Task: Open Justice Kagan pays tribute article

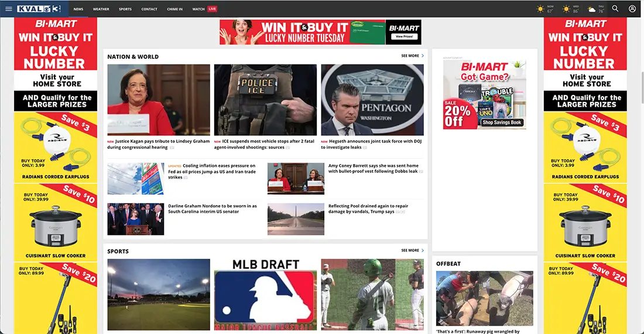Action: 159,144
